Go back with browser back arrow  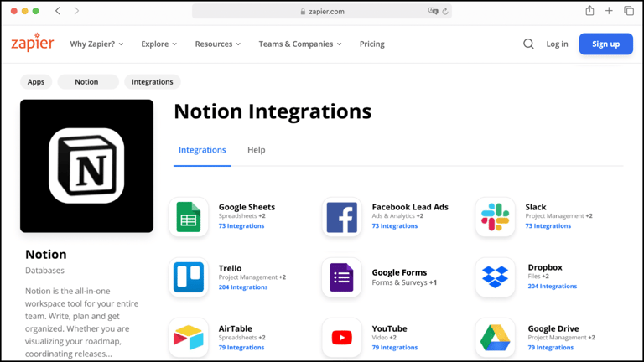[x=58, y=11]
